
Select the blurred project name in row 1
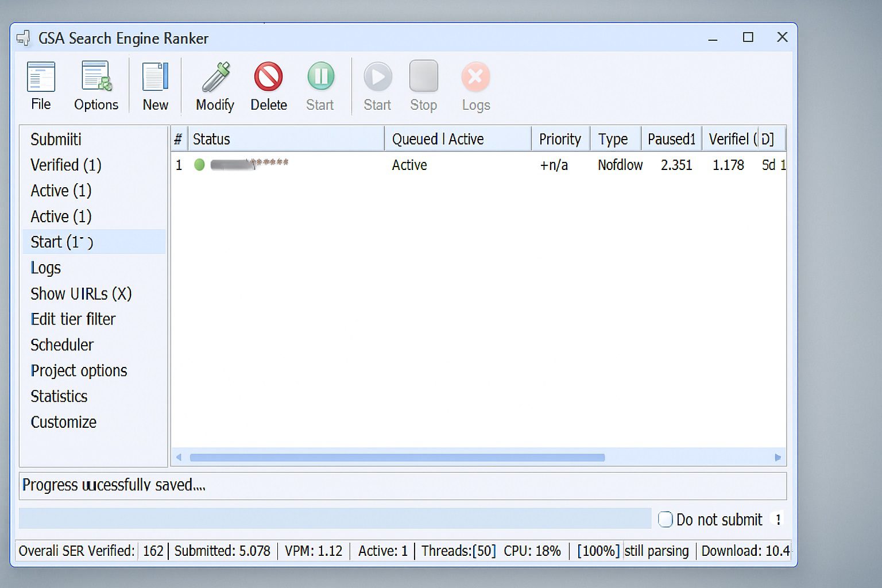tap(249, 164)
